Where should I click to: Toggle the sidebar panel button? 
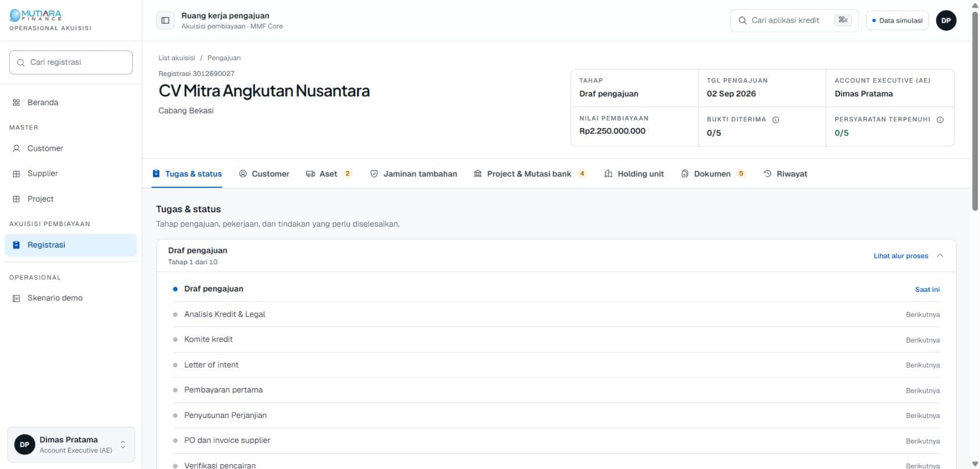pos(165,20)
